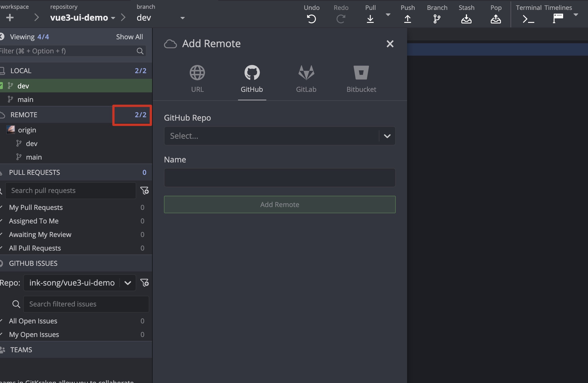588x383 pixels.
Task: Open Pull options dropdown arrow
Action: (388, 15)
